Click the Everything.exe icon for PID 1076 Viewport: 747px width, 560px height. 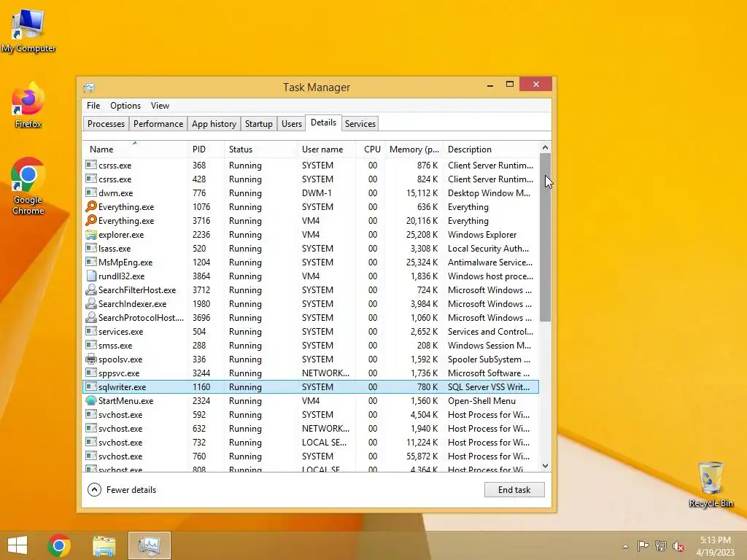point(91,206)
